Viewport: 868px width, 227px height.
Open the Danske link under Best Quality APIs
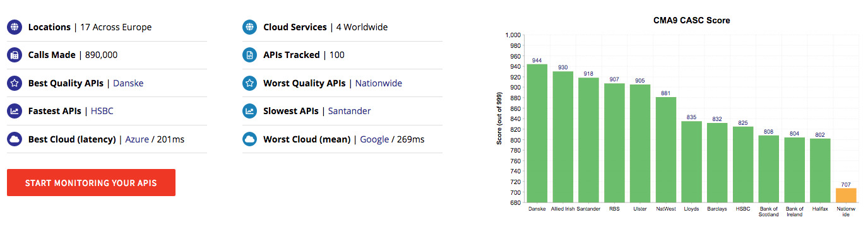(x=128, y=83)
